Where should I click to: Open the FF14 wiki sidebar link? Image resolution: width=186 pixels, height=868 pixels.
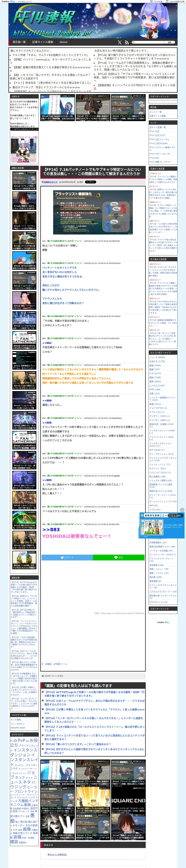pos(154,158)
